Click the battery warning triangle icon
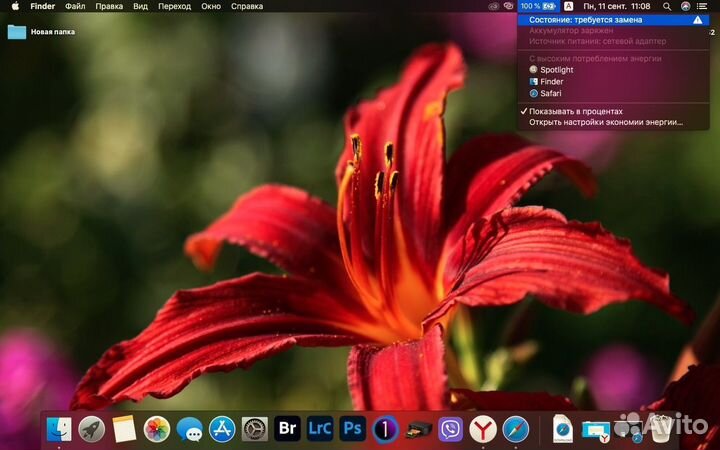The height and width of the screenshot is (450, 720). [x=698, y=20]
